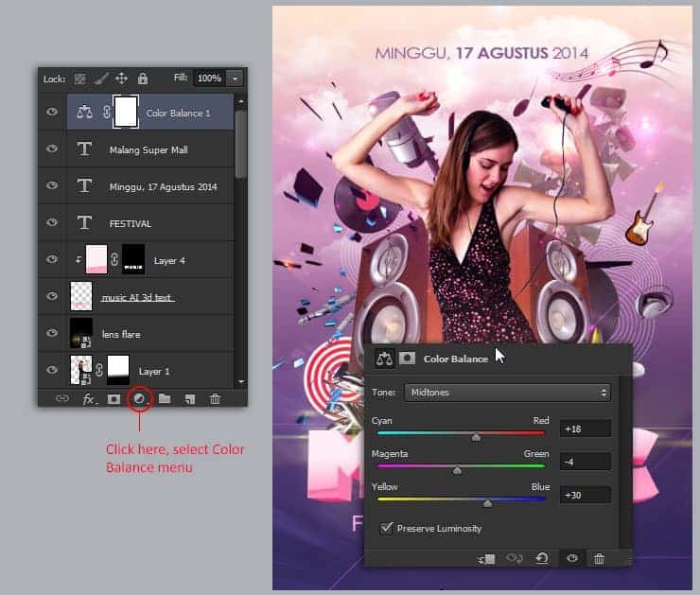Adjust the Cyan-Red slider handle
The image size is (700, 595).
tap(477, 437)
